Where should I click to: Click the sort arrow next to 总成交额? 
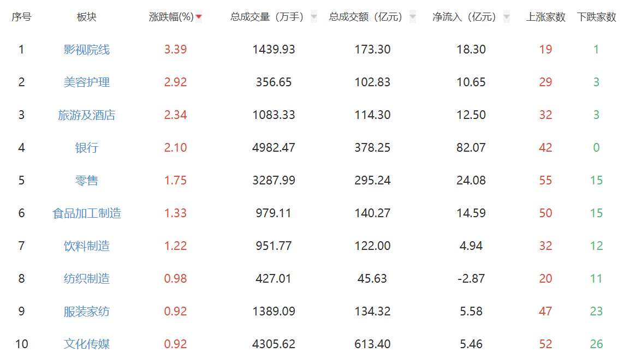pyautogui.click(x=412, y=17)
